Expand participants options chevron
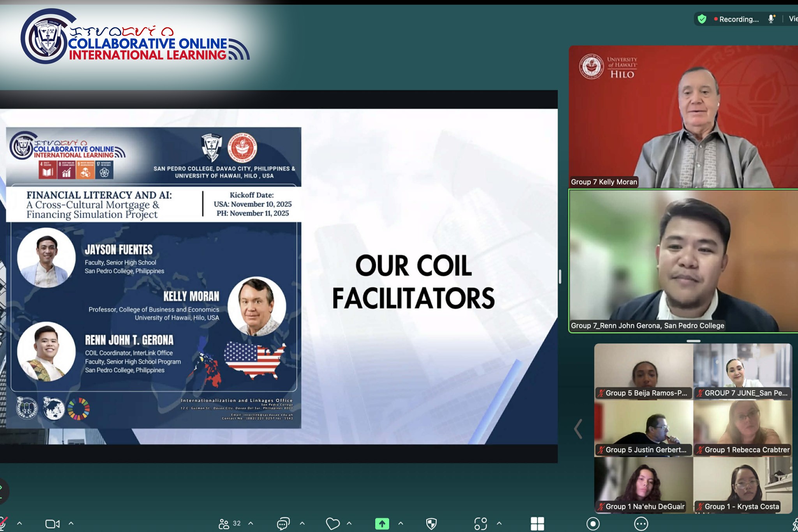The height and width of the screenshot is (532, 798). point(251,523)
